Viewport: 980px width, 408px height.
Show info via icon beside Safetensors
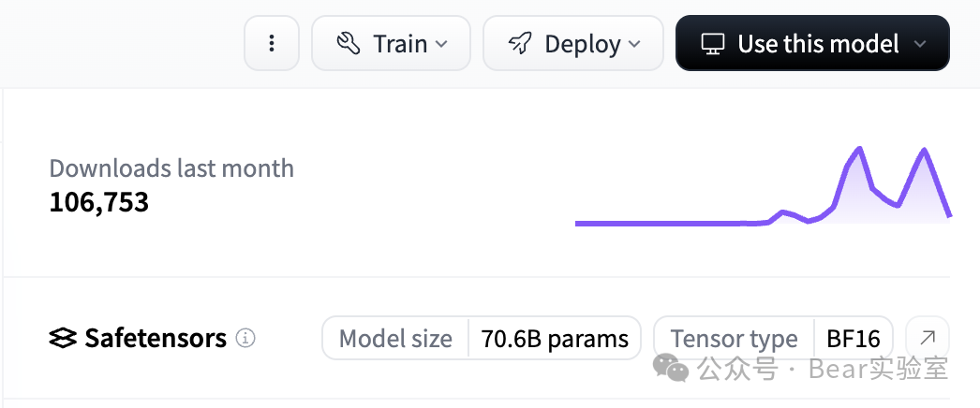coord(245,338)
